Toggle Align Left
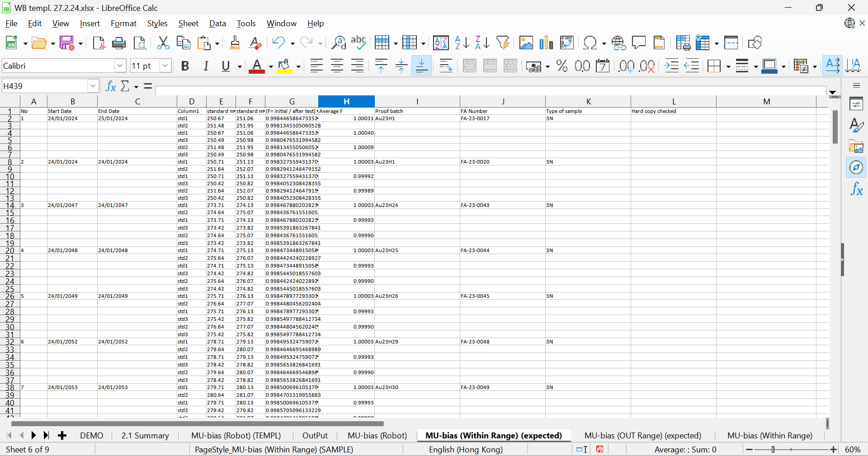The height and width of the screenshot is (456, 868). (x=316, y=66)
